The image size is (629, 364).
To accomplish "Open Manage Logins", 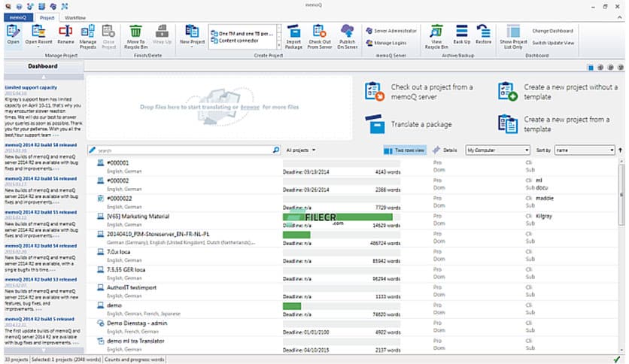I will click(x=386, y=43).
